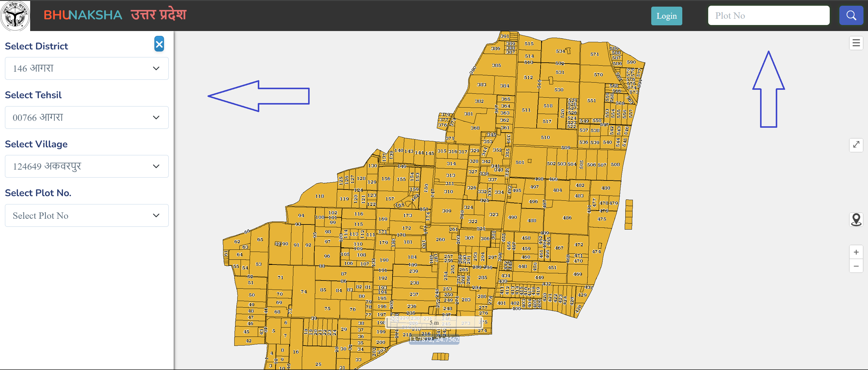Screen dimensions: 868x370
Task: Open the Select Village dropdown
Action: pos(87,166)
